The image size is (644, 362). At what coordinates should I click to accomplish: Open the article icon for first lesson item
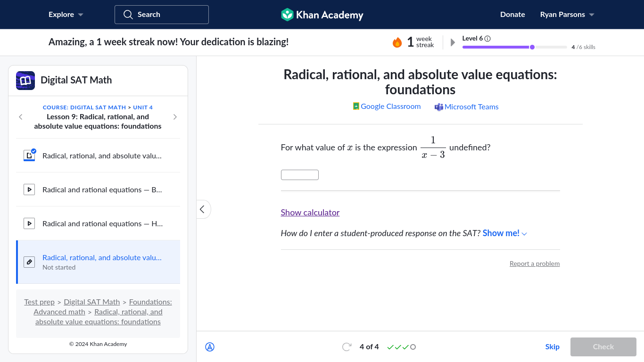point(29,156)
